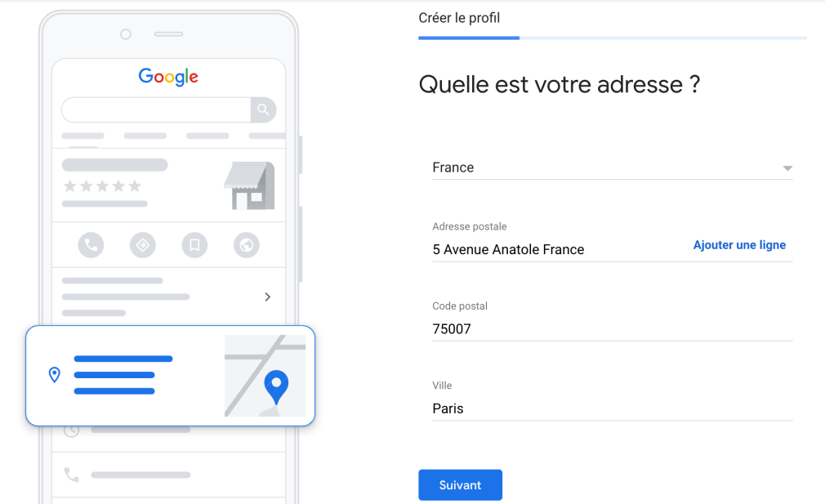Click the Google logo
This screenshot has height=504, width=825.
pyautogui.click(x=168, y=77)
